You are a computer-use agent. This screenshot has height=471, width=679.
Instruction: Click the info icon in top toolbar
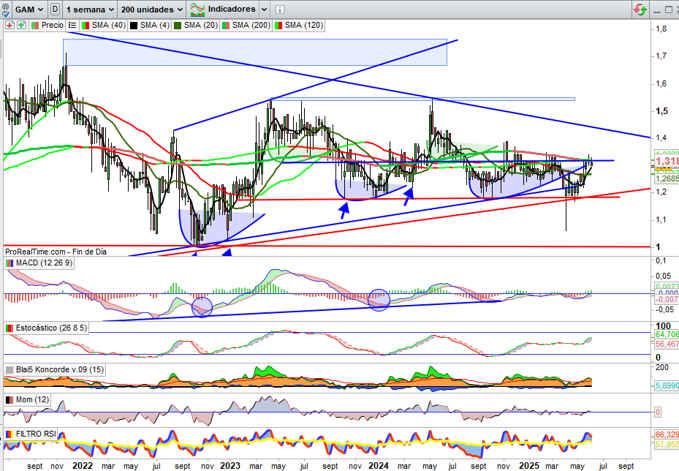coord(280,10)
